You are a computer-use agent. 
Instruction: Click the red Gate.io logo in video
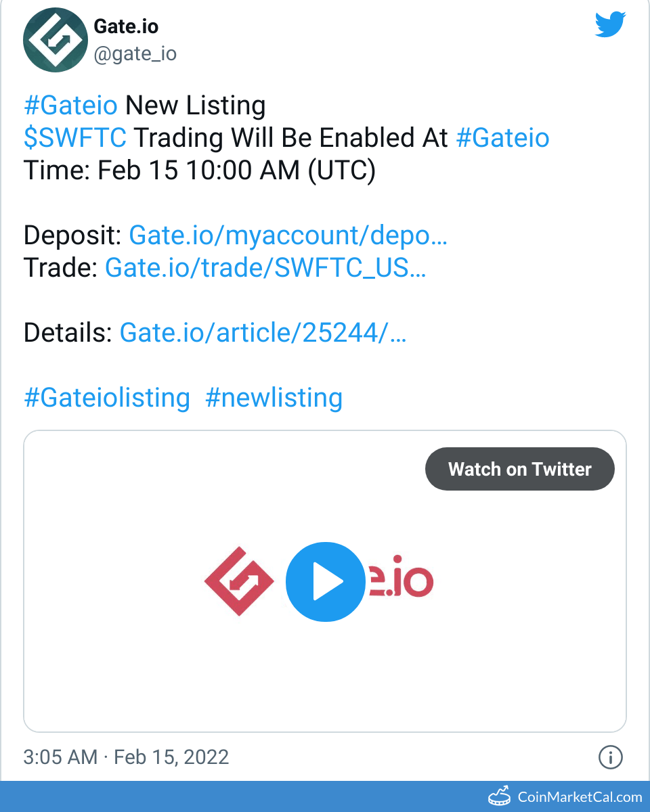239,581
